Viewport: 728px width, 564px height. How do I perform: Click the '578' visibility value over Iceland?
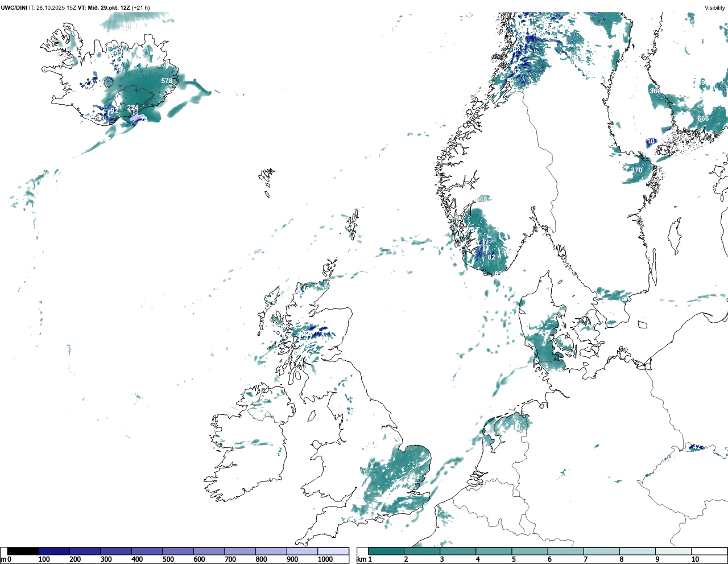pos(167,81)
